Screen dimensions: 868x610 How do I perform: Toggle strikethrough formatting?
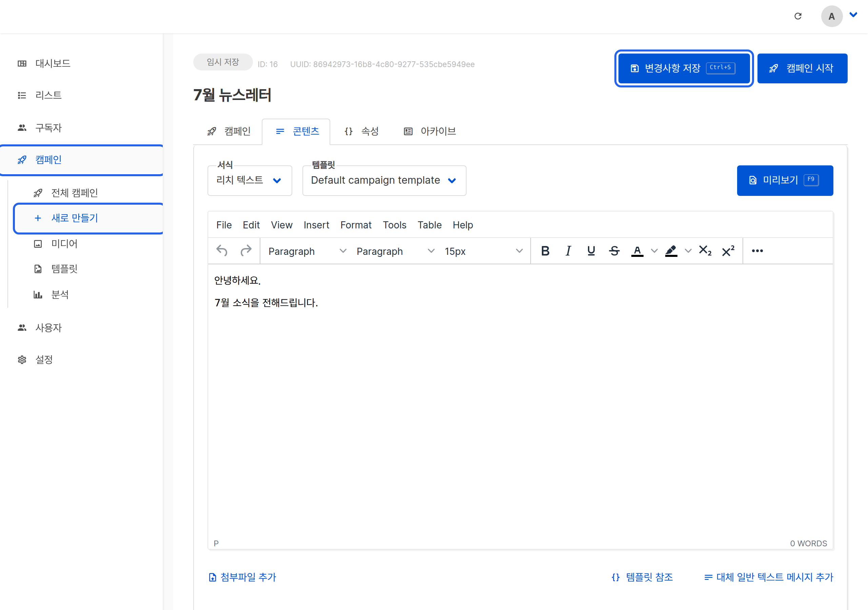tap(614, 250)
